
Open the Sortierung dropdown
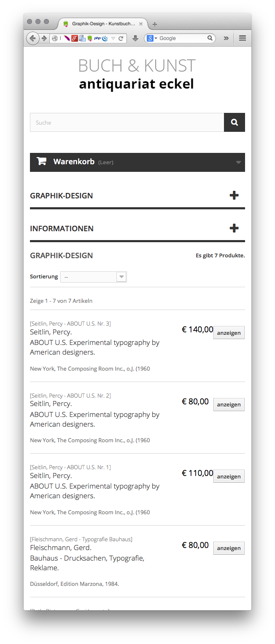click(94, 277)
